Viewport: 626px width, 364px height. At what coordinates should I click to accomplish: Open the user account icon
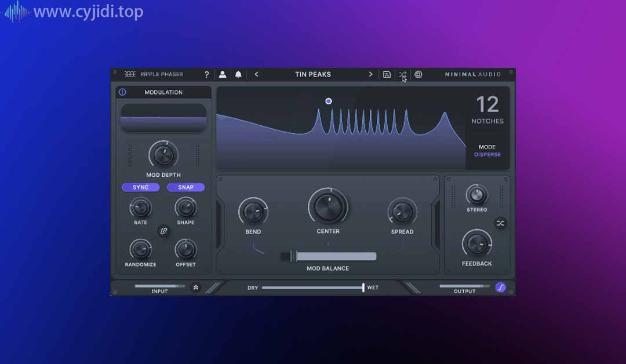point(223,74)
